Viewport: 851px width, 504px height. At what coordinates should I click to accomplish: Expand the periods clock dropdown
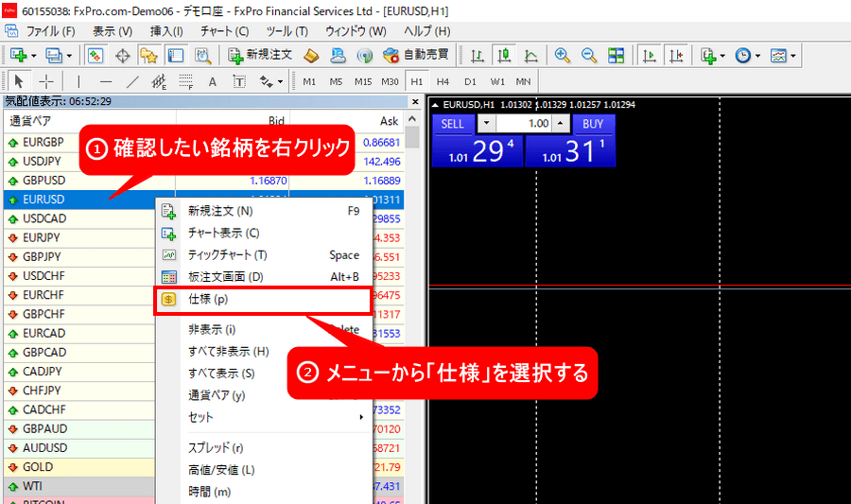click(x=757, y=56)
